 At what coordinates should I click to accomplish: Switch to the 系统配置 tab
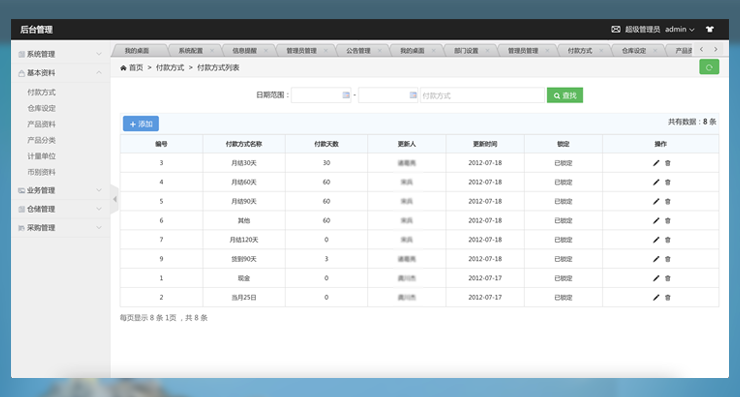point(190,51)
